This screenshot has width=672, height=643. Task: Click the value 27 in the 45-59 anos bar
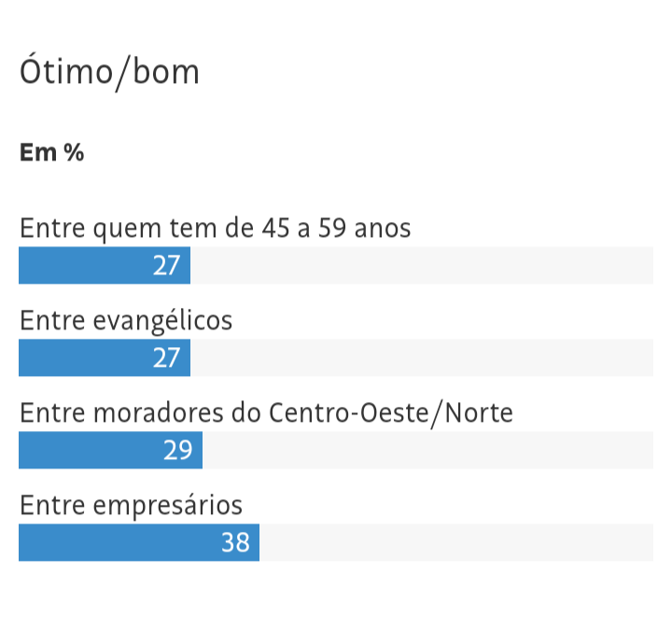166,266
